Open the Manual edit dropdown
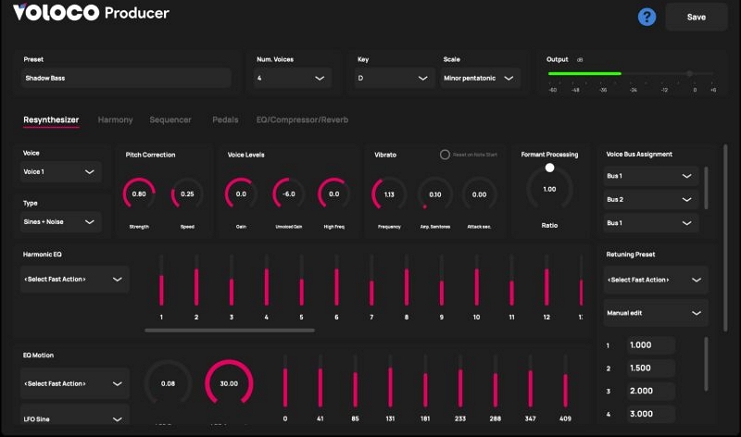 (x=655, y=313)
